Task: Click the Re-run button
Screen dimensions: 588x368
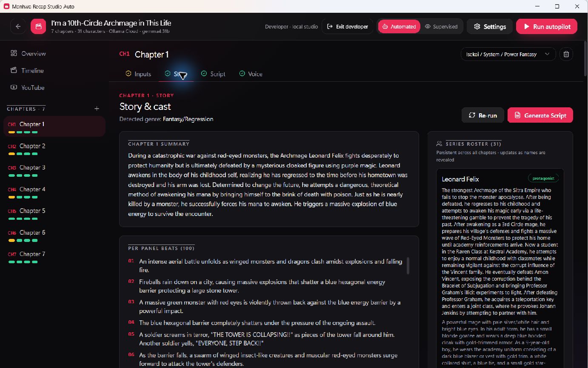Action: (x=483, y=115)
